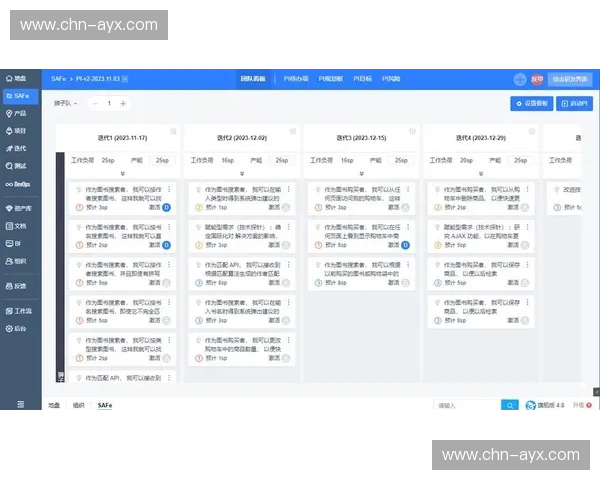The width and height of the screenshot is (600, 480).
Task: Click the blue D avatar on iteration 1's 3sp card
Action: pyautogui.click(x=166, y=207)
